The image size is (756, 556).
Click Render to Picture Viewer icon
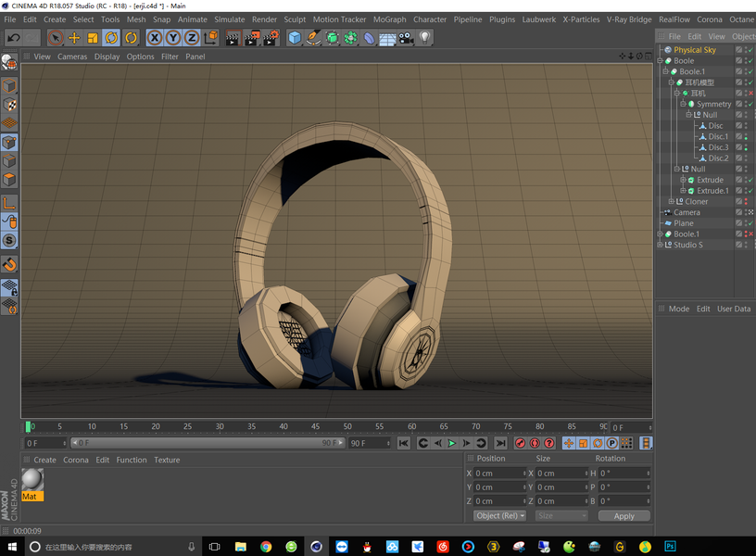click(x=252, y=38)
